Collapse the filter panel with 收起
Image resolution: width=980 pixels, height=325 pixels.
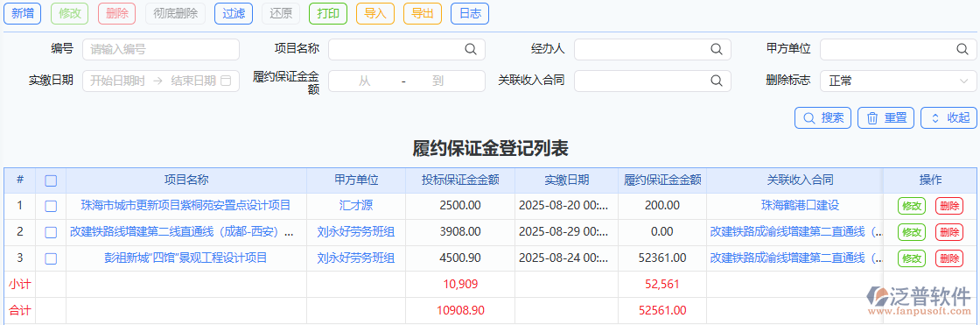pos(948,117)
